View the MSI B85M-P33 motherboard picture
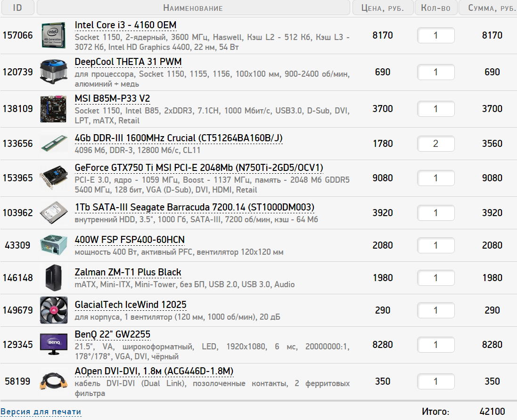517x420 pixels. point(53,109)
